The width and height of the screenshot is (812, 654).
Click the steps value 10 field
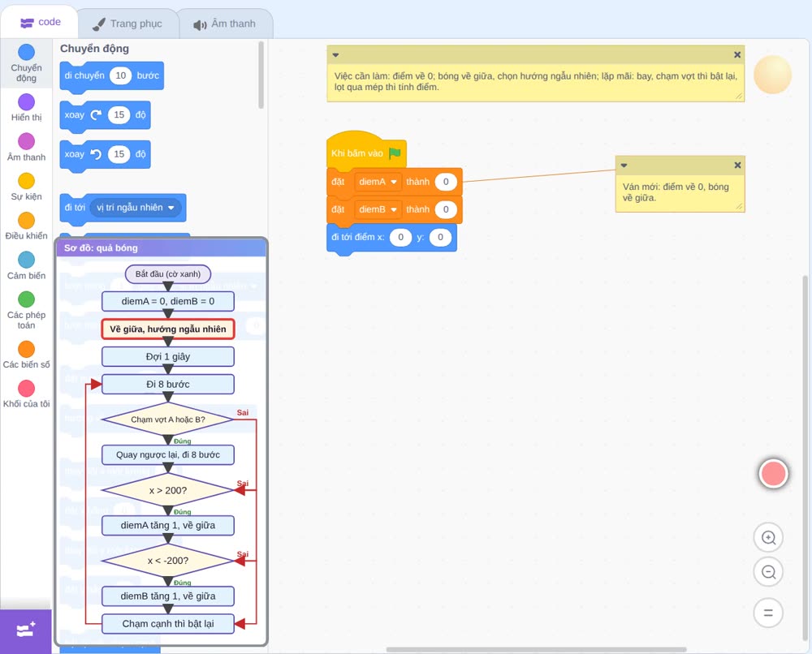click(121, 75)
